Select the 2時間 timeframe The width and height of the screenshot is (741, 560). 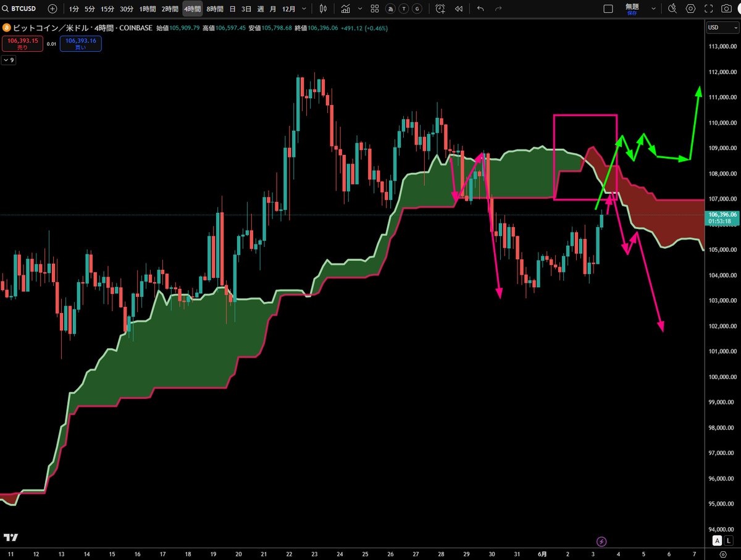click(x=170, y=9)
